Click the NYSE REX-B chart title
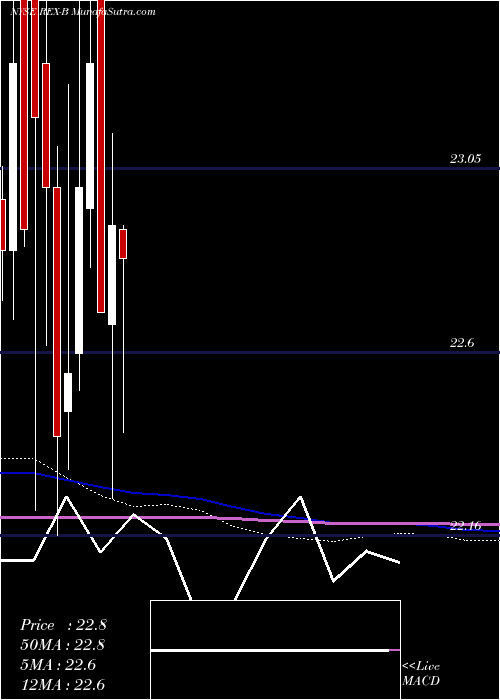Screen dimensions: 500x700 click(x=83, y=12)
